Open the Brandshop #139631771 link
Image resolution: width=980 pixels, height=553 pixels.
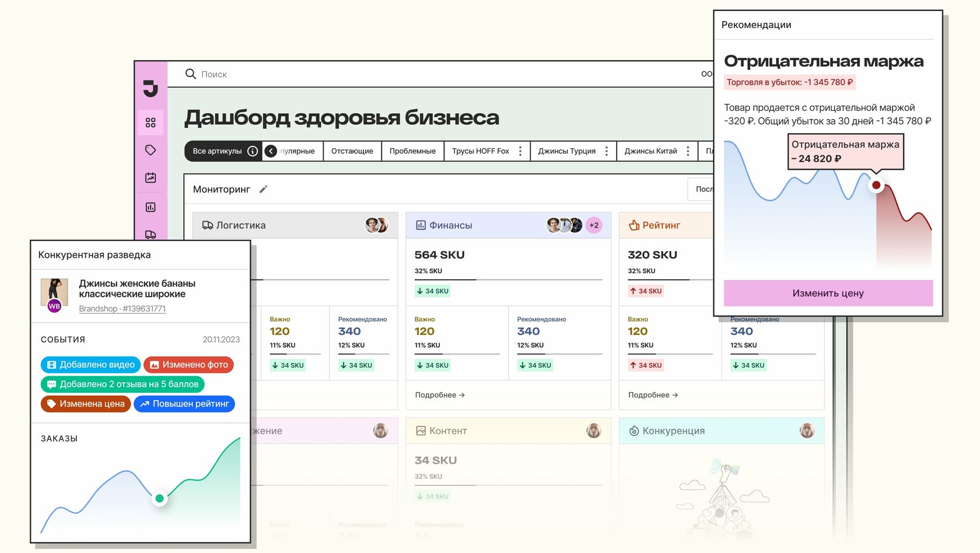point(122,309)
